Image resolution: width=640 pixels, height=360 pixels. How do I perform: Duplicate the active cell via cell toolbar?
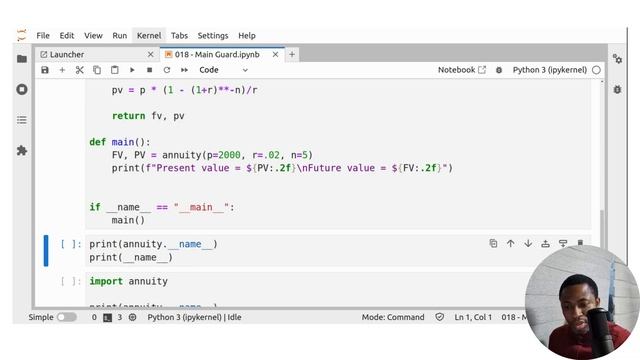pos(493,244)
